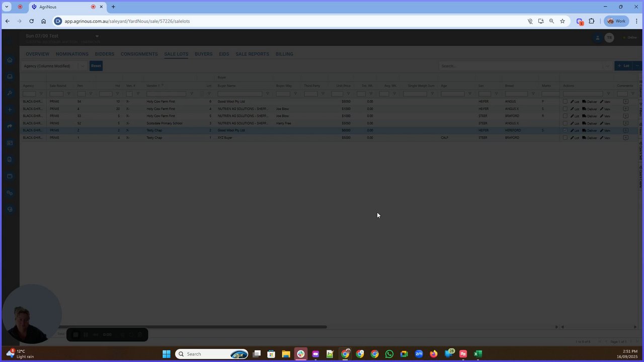This screenshot has width=644, height=362.
Task: Click the Buyer Name filter text input
Action: pyautogui.click(x=240, y=94)
